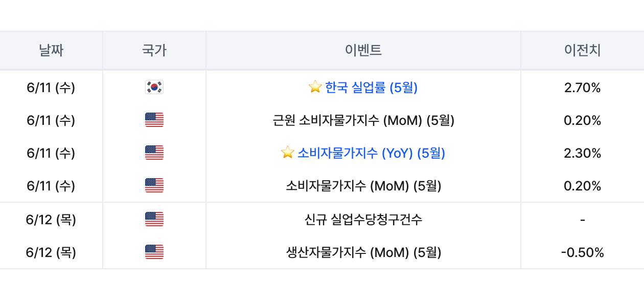Click the 신규 실업수당청구건수 event text

click(x=363, y=220)
